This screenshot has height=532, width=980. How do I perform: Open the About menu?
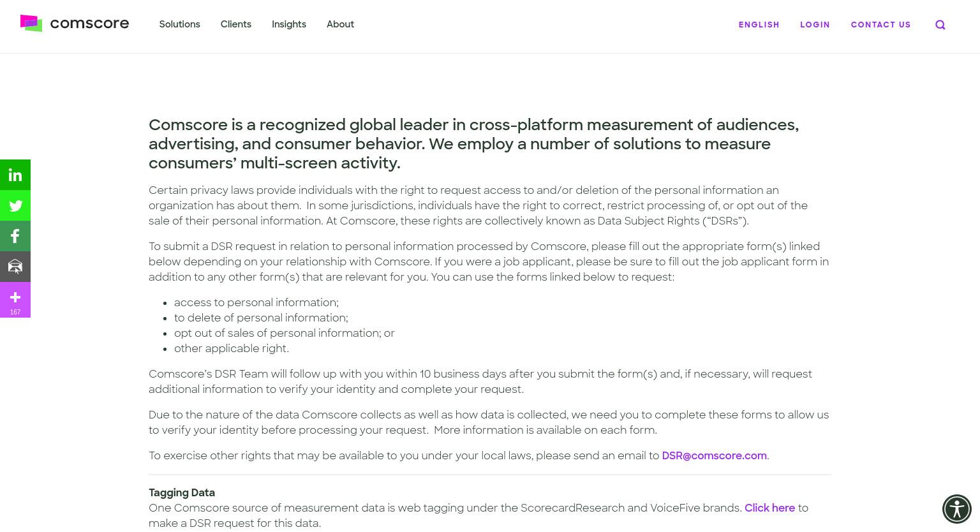pos(340,24)
